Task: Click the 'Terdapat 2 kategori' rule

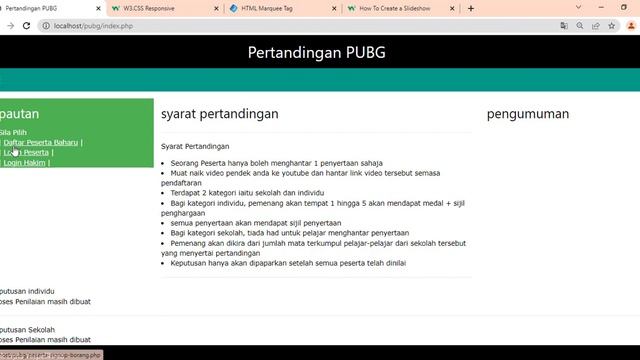Action: 247,193
